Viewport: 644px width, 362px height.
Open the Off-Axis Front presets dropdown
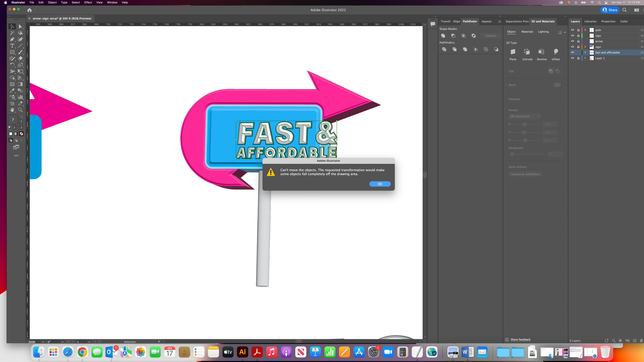click(x=525, y=116)
